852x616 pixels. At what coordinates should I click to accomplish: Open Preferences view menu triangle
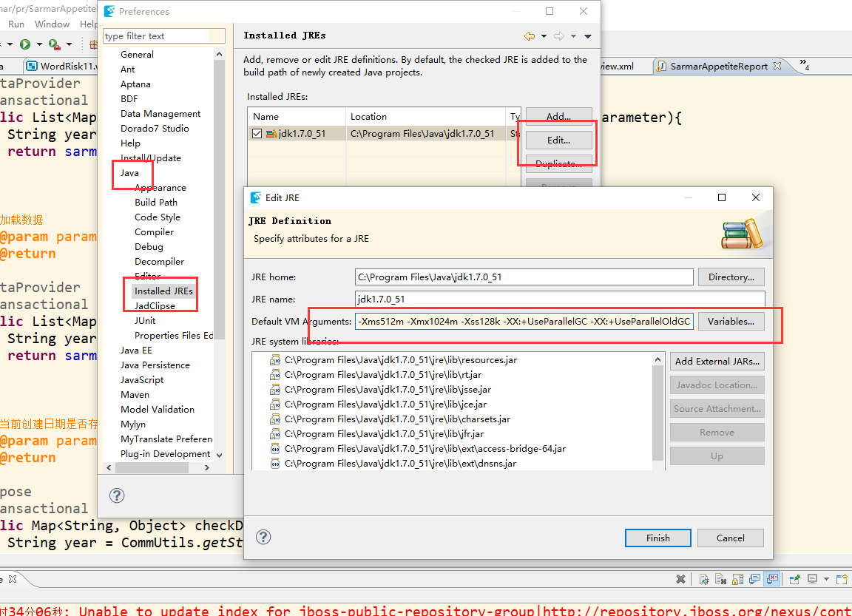(587, 36)
